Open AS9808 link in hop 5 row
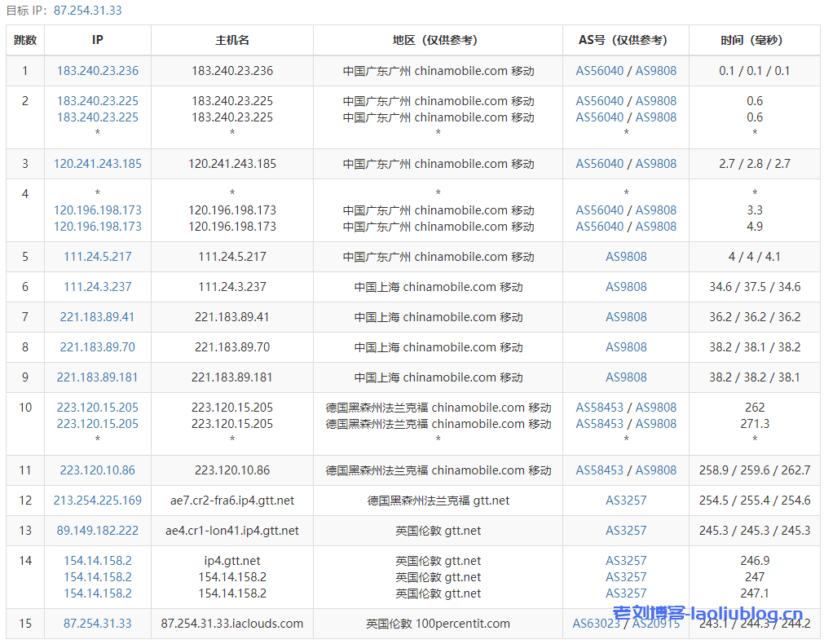Viewport: 824px width, 644px height. click(x=626, y=257)
